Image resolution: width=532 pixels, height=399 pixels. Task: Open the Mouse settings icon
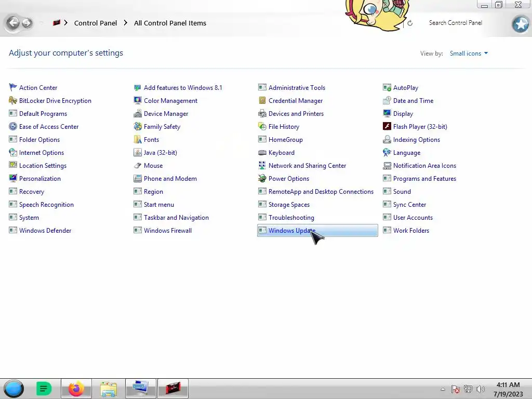(137, 166)
